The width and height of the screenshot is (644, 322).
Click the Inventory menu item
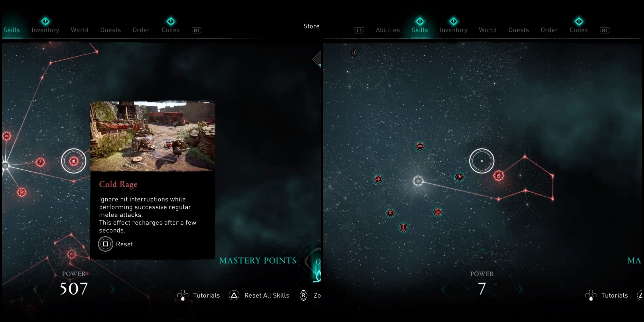[45, 30]
